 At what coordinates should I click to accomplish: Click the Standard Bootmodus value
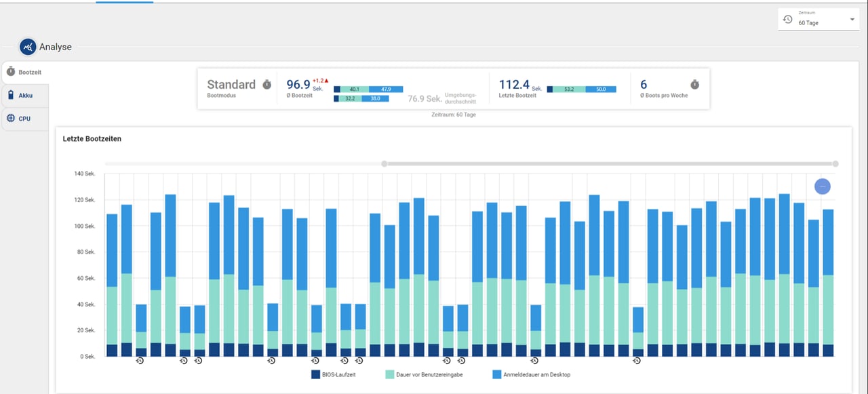[231, 85]
